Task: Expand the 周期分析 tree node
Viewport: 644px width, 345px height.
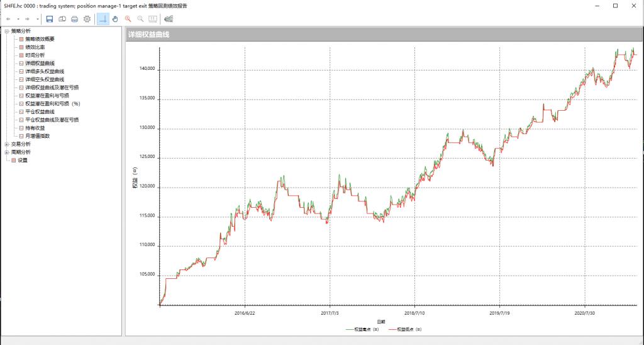Action: pos(6,152)
